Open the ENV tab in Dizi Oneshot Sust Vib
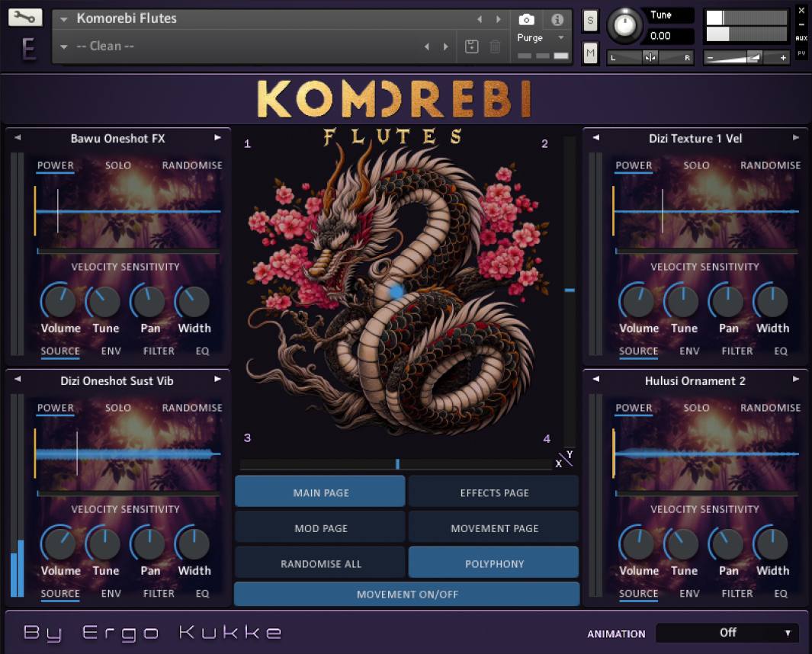The image size is (812, 654). pos(111,593)
